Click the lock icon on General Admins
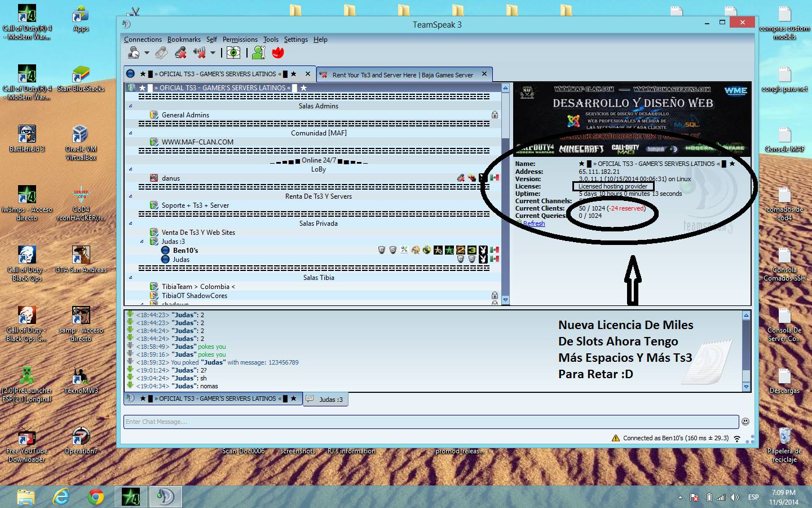Image resolution: width=812 pixels, height=508 pixels. (x=495, y=115)
